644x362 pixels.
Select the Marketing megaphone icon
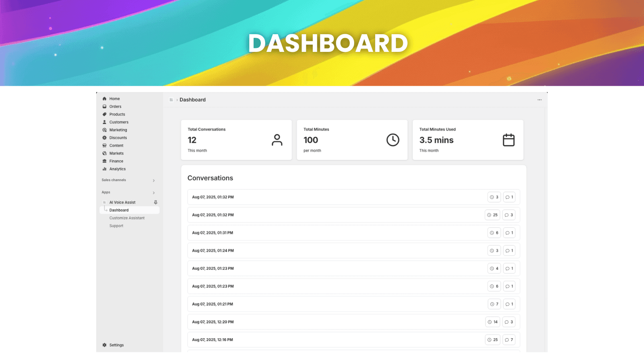pos(105,130)
